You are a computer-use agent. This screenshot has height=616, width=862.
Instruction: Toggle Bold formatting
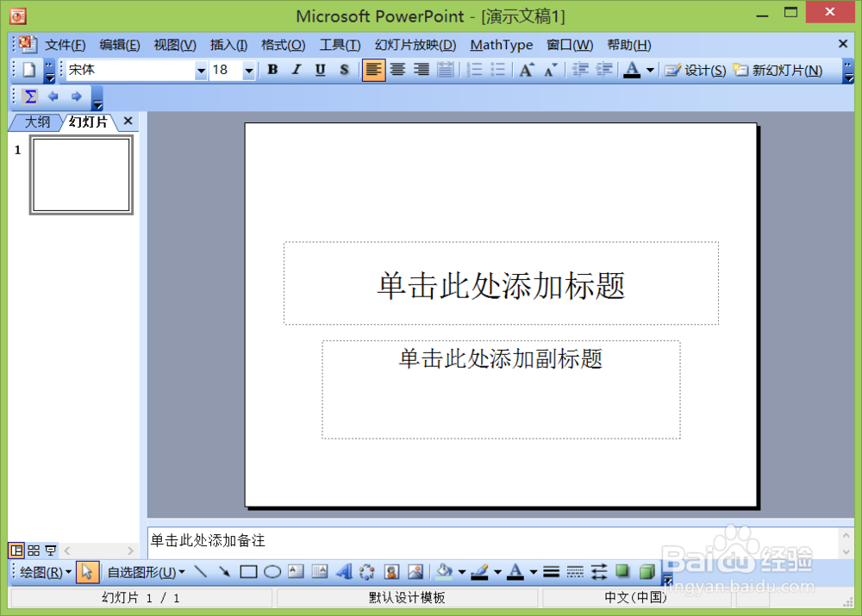(x=272, y=70)
